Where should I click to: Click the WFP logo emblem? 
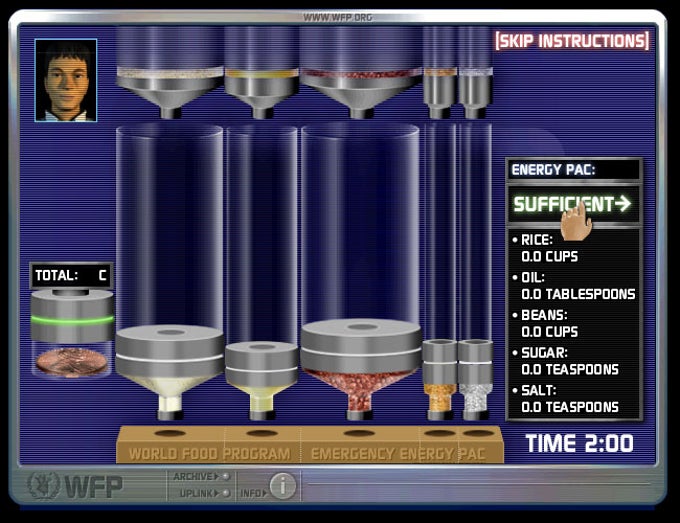pyautogui.click(x=44, y=485)
